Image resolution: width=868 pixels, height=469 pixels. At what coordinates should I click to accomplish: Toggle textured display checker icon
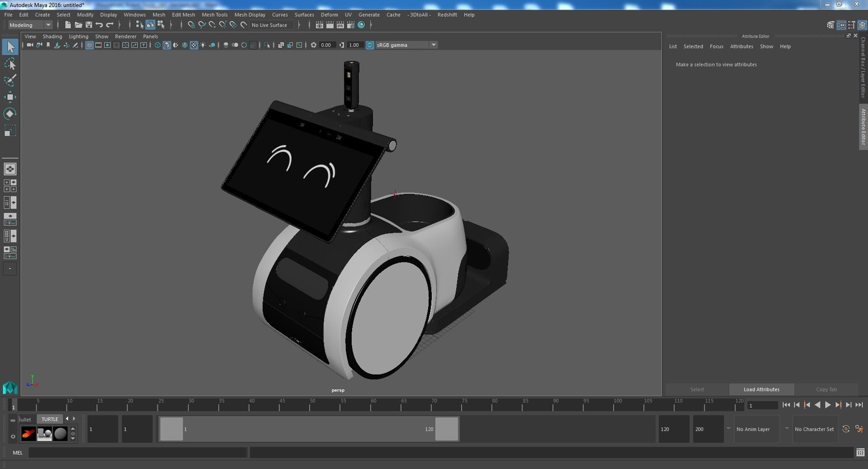194,45
